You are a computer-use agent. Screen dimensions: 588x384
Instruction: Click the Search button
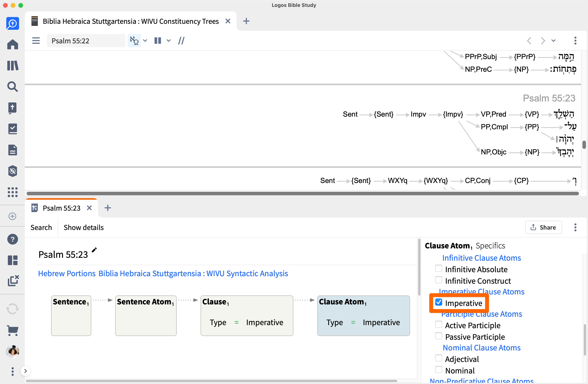[x=41, y=227]
